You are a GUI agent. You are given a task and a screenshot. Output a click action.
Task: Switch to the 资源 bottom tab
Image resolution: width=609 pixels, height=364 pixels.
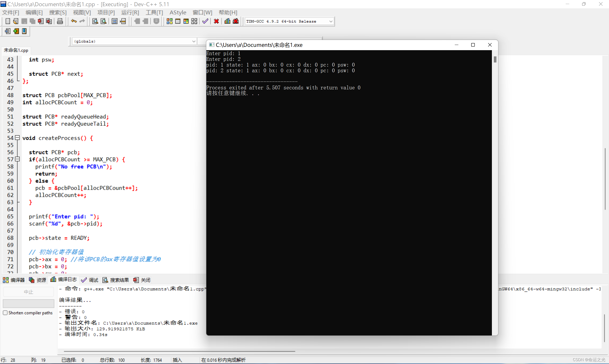click(x=38, y=280)
